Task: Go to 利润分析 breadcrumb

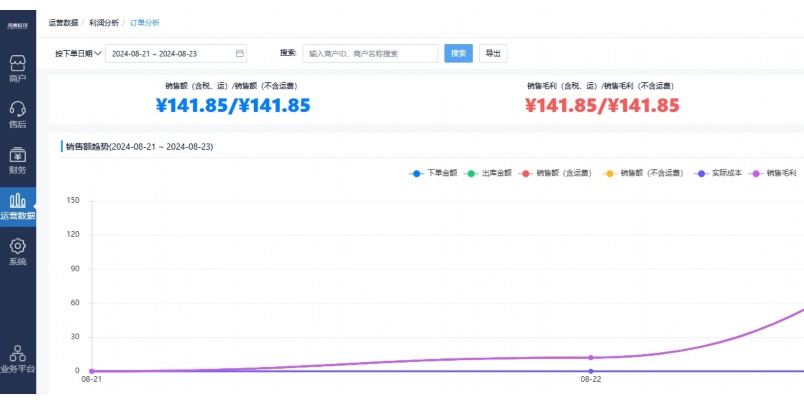Action: pos(104,23)
